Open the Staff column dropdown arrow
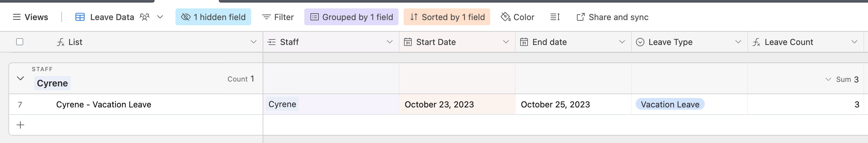The image size is (868, 143). click(x=390, y=42)
